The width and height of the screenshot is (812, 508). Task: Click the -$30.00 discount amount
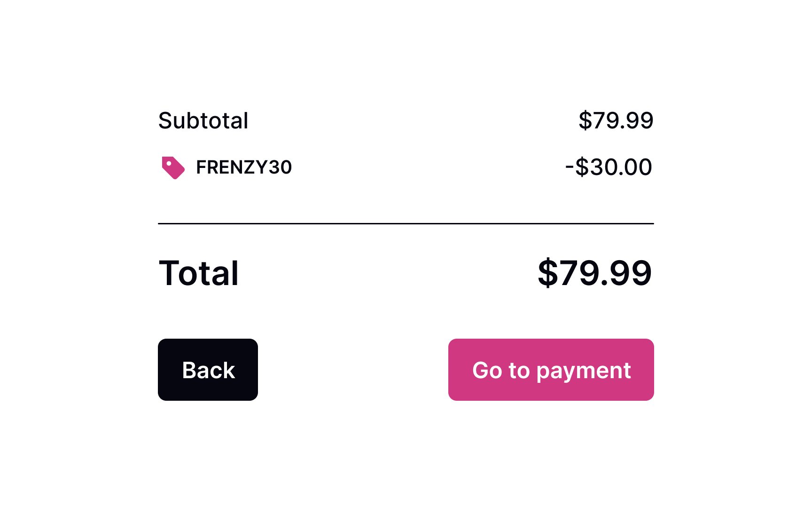pyautogui.click(x=609, y=167)
